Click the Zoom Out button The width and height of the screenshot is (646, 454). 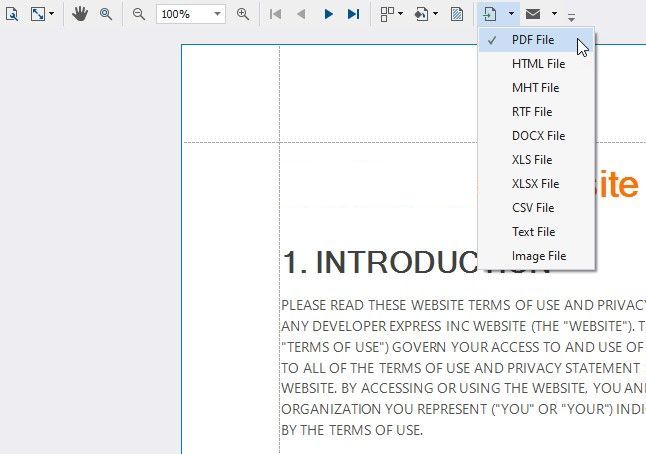tap(139, 14)
